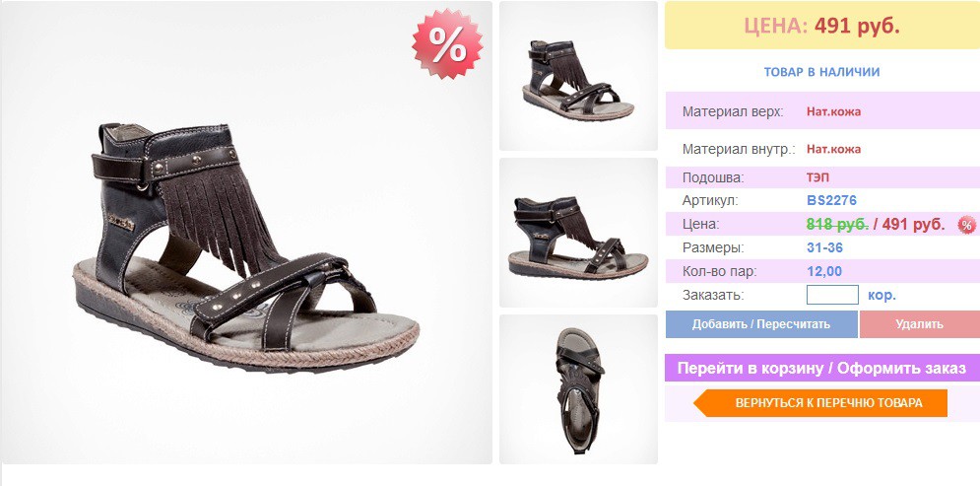Click the sizes value 31-36
Image resolution: width=980 pixels, height=486 pixels.
coord(824,247)
